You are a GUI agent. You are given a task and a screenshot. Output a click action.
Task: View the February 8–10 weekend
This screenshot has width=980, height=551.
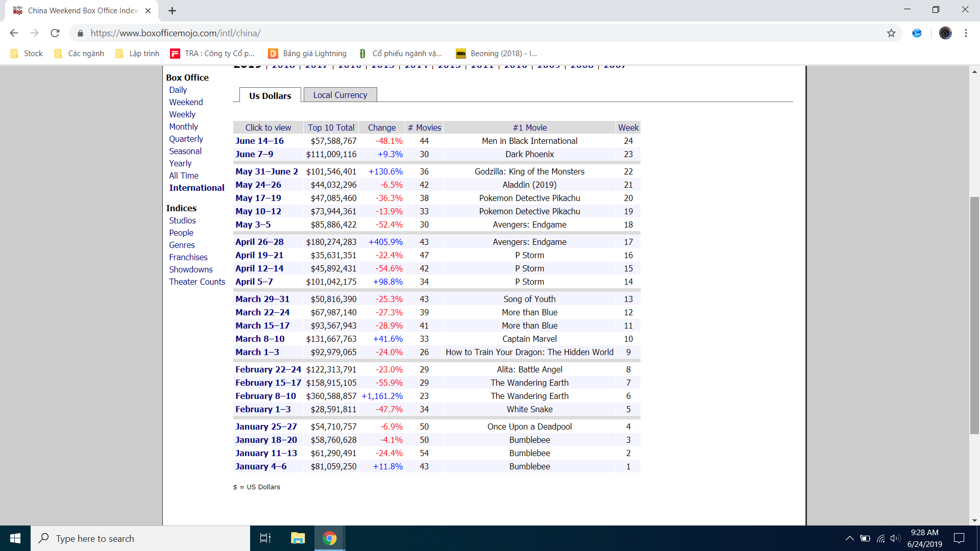tap(265, 396)
